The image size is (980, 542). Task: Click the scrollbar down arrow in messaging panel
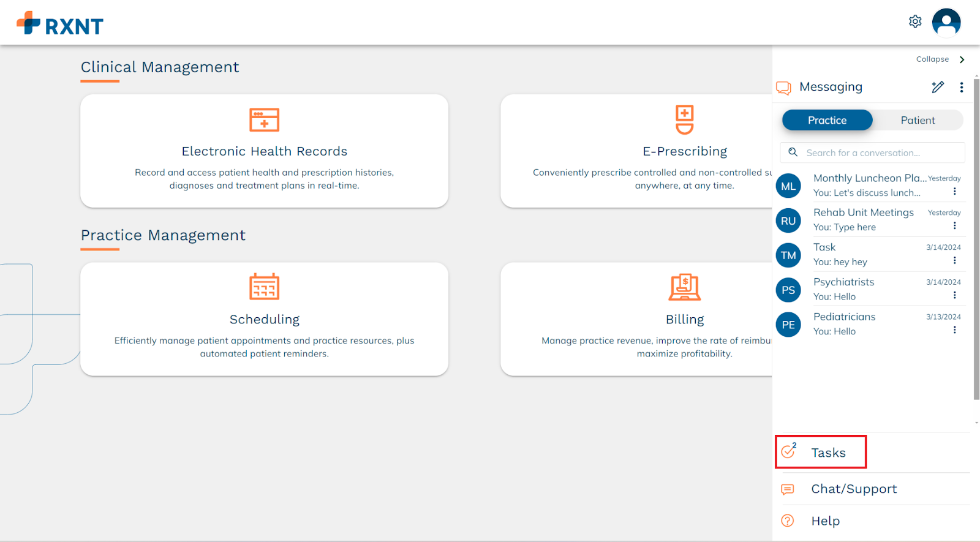(x=976, y=423)
